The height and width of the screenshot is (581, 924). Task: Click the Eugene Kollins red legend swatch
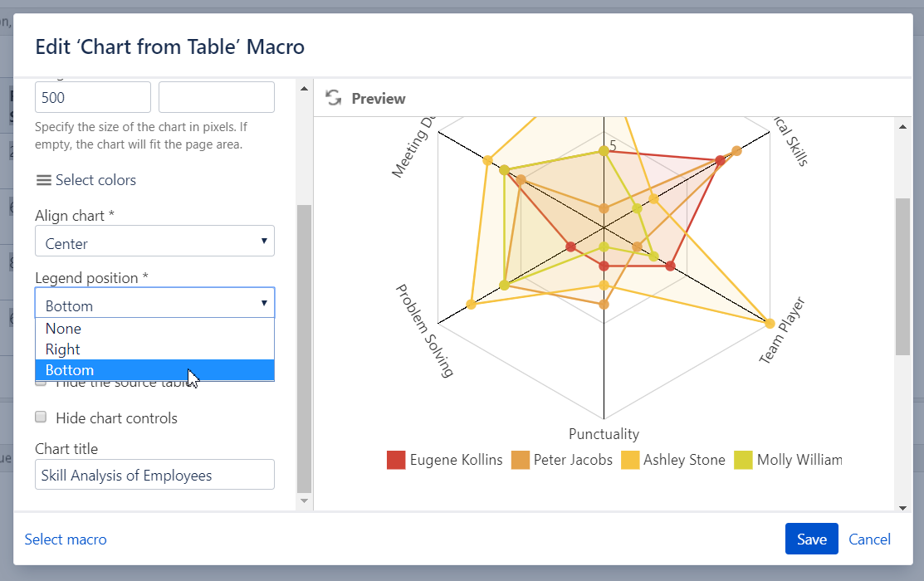pos(396,460)
